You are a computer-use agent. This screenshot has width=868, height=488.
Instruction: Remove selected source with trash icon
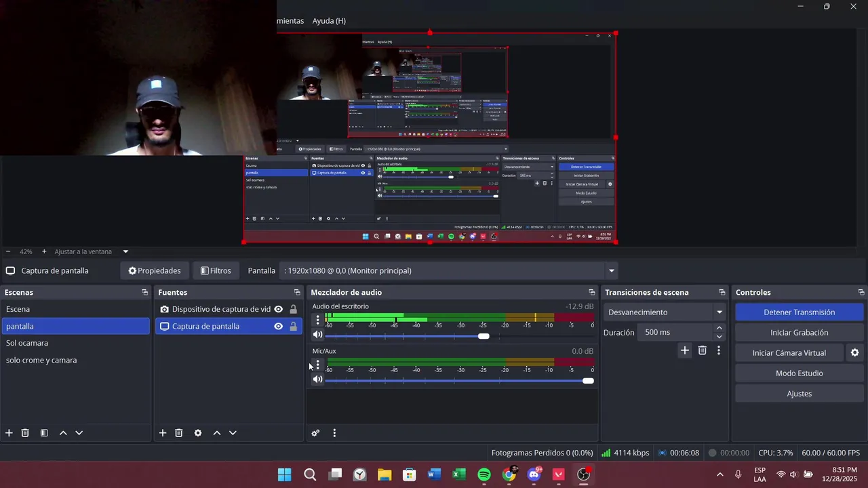pyautogui.click(x=179, y=433)
